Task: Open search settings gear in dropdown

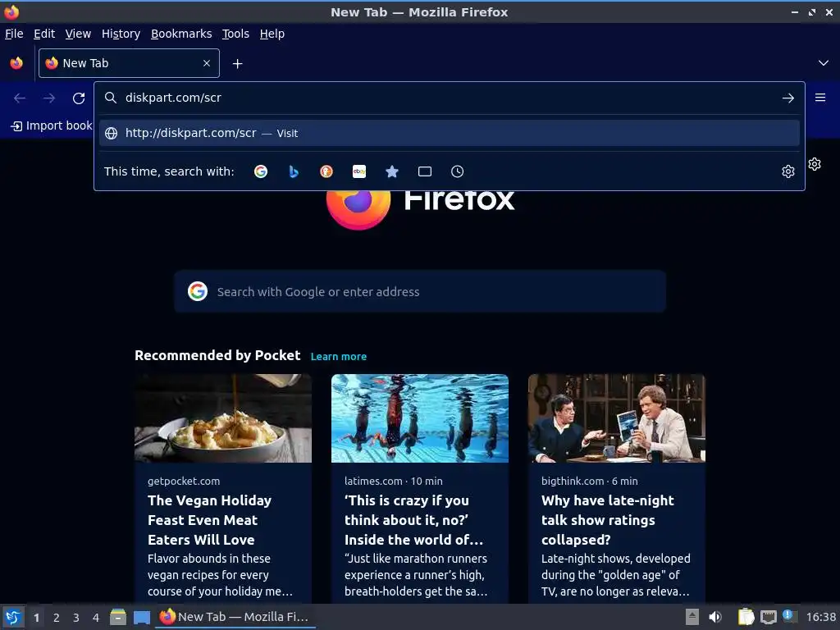Action: point(788,171)
